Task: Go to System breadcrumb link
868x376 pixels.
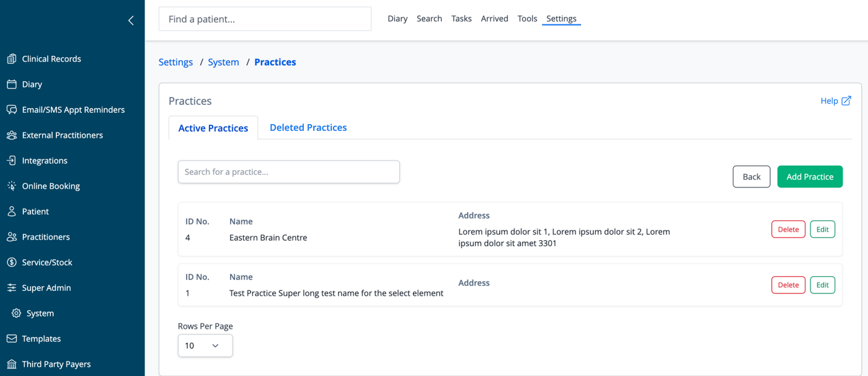Action: click(223, 62)
